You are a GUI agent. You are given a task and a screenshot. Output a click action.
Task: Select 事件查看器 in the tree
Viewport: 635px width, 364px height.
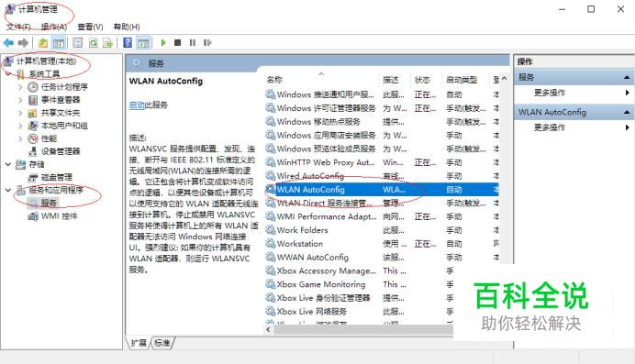61,100
